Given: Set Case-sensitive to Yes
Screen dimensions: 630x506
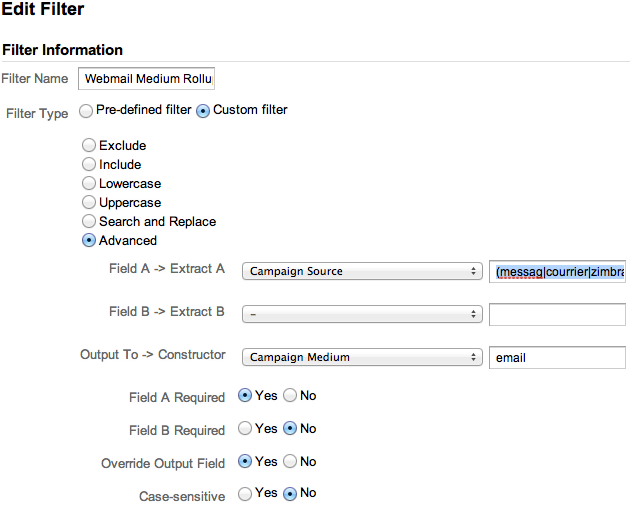Looking at the screenshot, I should pos(245,494).
